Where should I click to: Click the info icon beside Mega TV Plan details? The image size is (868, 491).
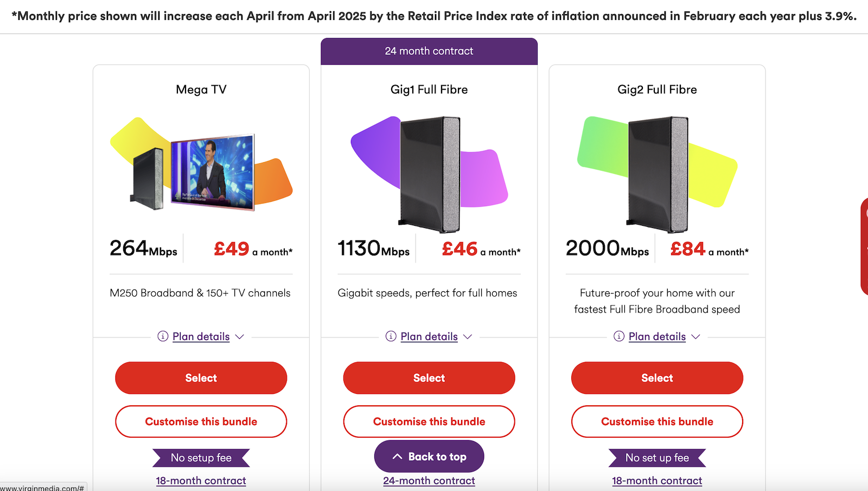click(162, 336)
